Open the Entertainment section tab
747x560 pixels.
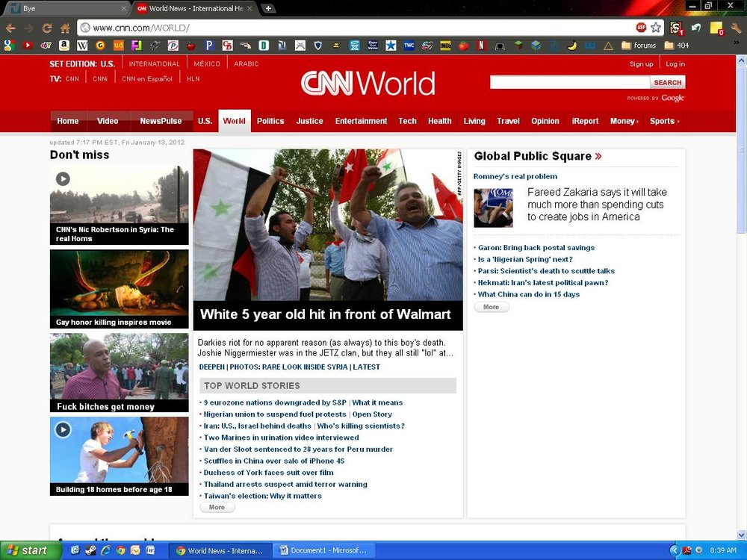pyautogui.click(x=361, y=121)
